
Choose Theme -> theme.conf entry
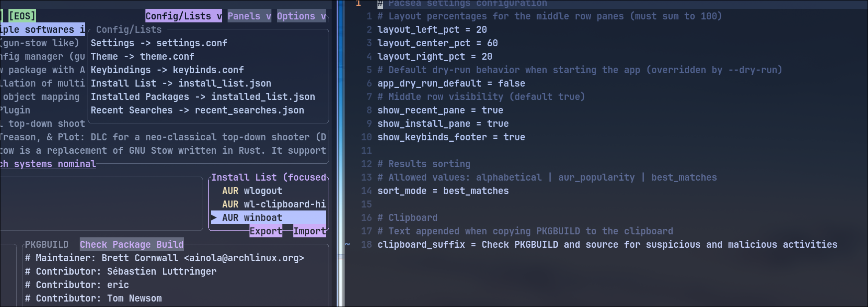pos(142,57)
